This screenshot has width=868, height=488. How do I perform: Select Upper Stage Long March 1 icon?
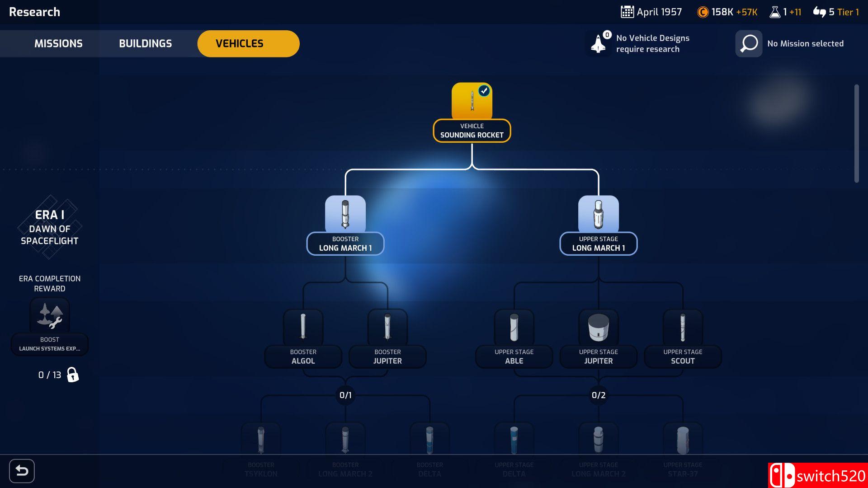598,214
